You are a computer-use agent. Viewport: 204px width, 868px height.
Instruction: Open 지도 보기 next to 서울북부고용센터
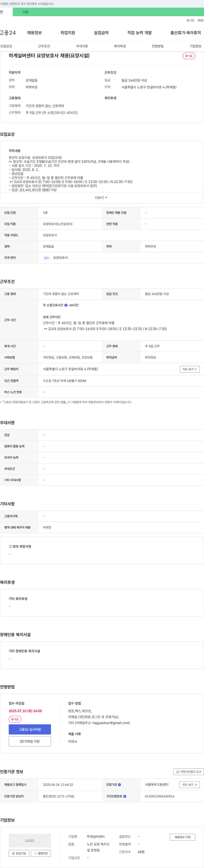point(190,784)
